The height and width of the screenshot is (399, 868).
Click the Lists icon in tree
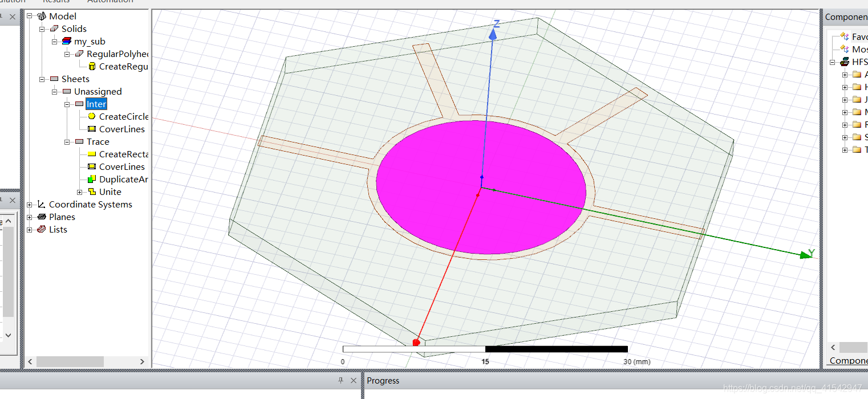(x=42, y=229)
